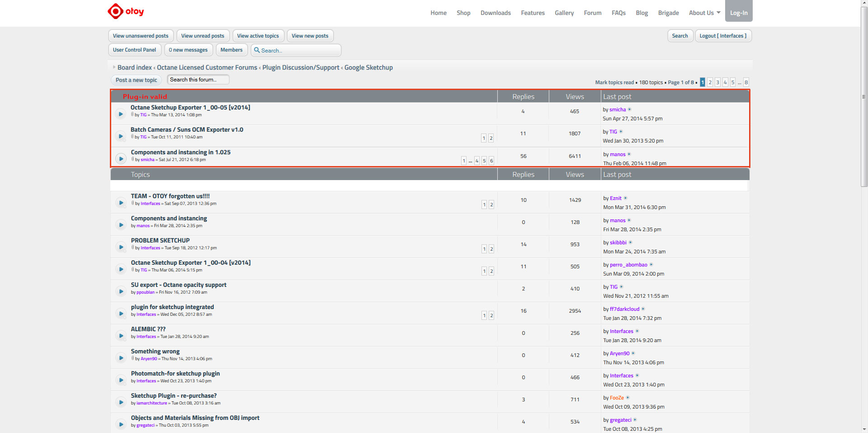
Task: View latest post icon next to gregateci
Action: tap(635, 420)
